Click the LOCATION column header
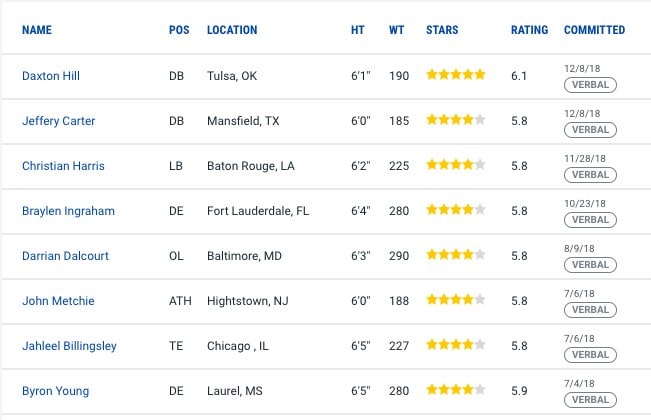 (232, 30)
